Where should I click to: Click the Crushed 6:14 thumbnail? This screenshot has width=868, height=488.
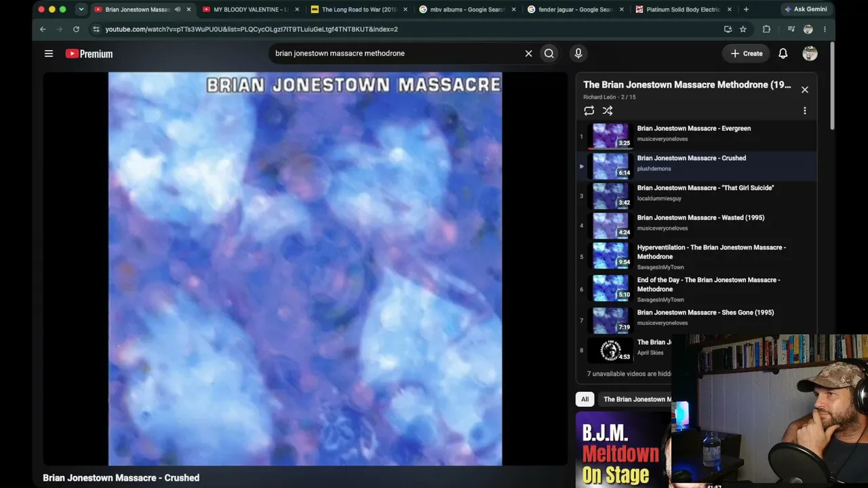(610, 165)
